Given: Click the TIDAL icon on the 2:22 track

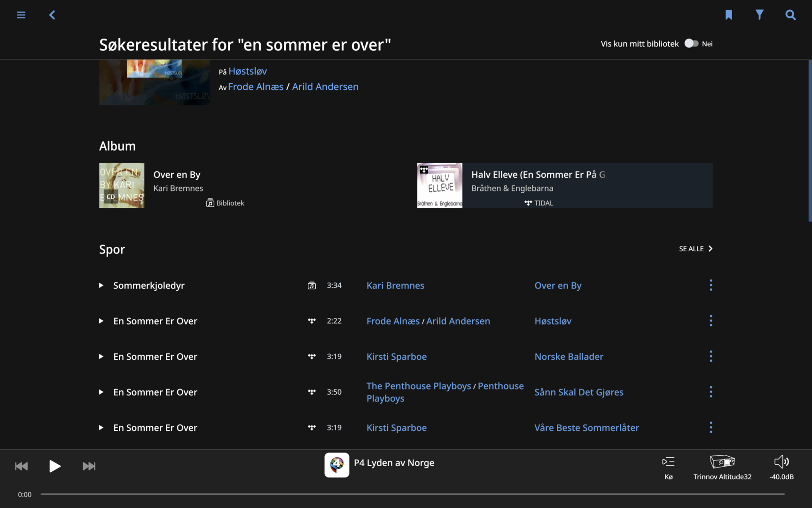Looking at the screenshot, I should (312, 321).
